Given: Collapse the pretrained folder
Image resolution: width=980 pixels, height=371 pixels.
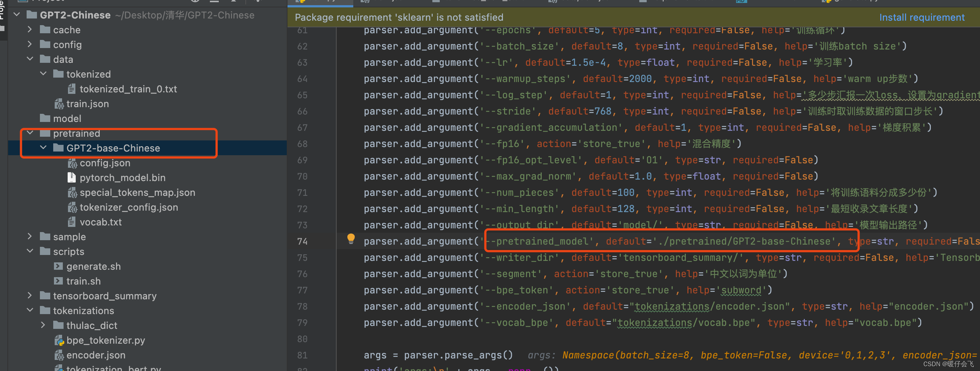Looking at the screenshot, I should pyautogui.click(x=30, y=133).
